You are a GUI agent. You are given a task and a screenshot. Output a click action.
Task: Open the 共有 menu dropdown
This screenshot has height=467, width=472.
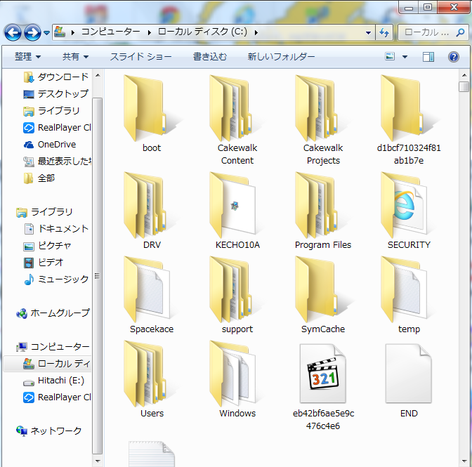point(75,57)
